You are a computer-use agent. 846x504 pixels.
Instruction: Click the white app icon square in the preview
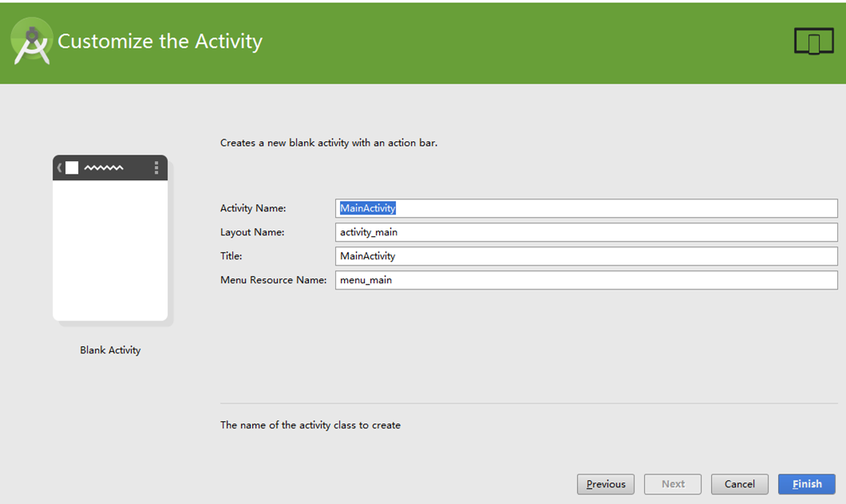72,167
